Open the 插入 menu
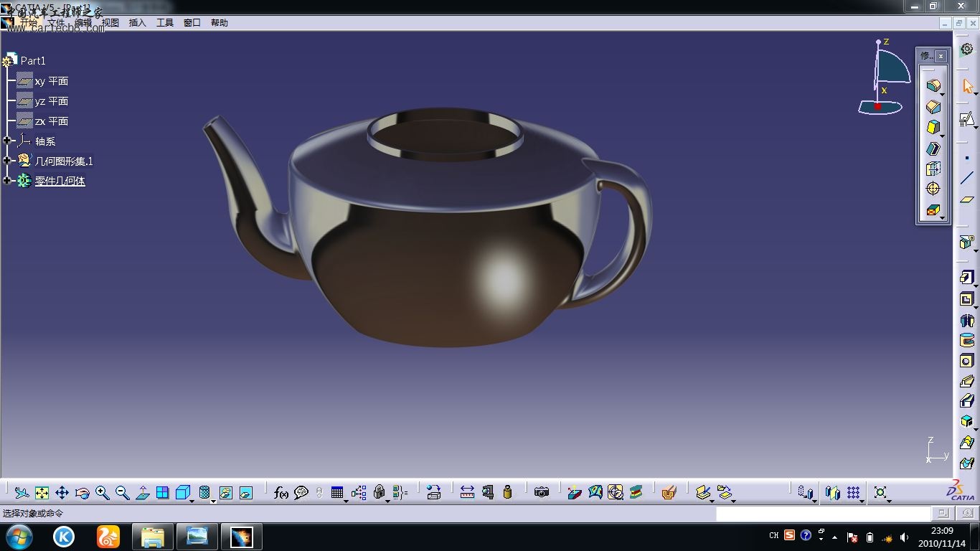Image resolution: width=980 pixels, height=551 pixels. click(x=137, y=23)
